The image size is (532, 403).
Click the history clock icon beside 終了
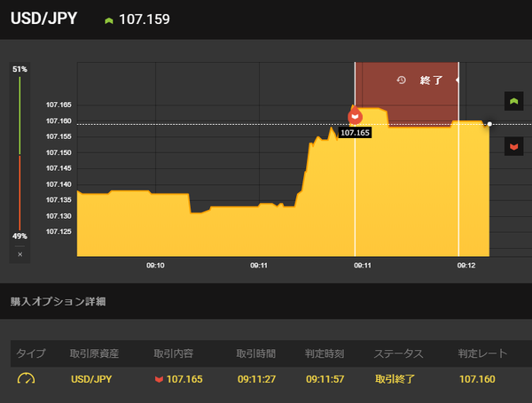click(402, 81)
